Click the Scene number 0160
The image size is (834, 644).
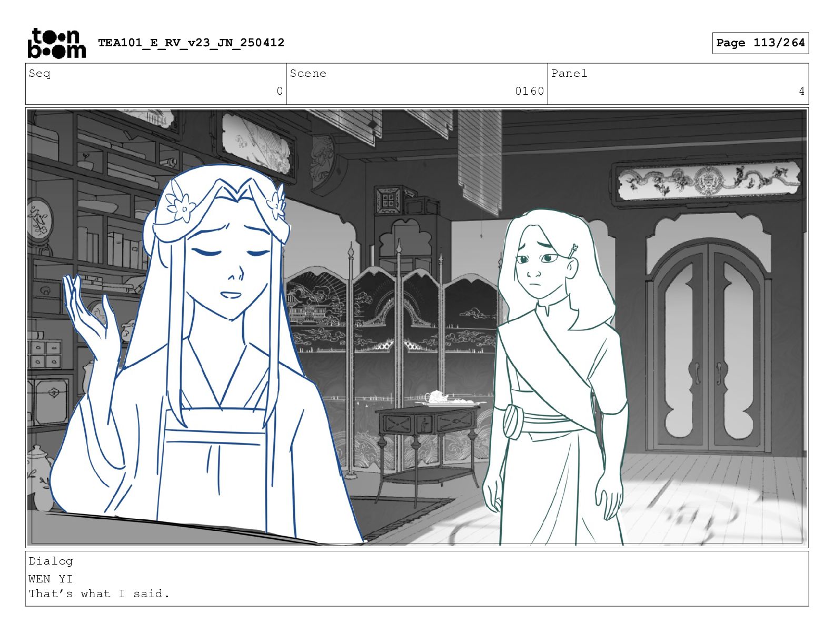(529, 92)
